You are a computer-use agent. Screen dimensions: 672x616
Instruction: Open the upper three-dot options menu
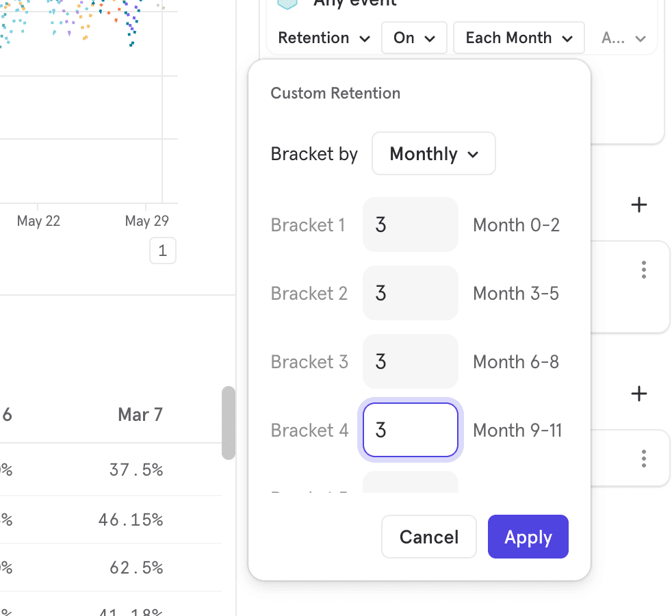click(x=643, y=270)
